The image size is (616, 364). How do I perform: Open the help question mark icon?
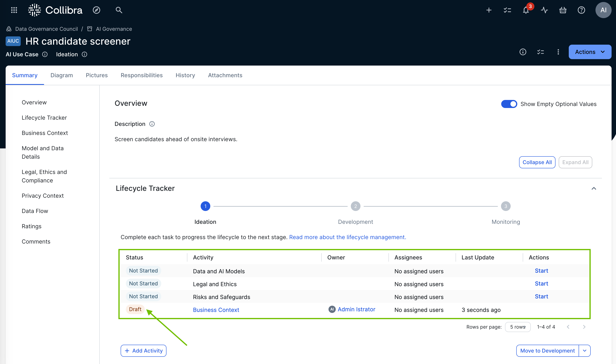(581, 10)
